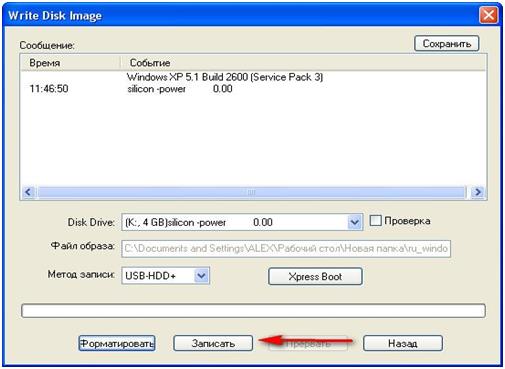Viewport: 505px width, 369px height.
Task: Close the Write Disk Image dialog
Action: [x=488, y=15]
